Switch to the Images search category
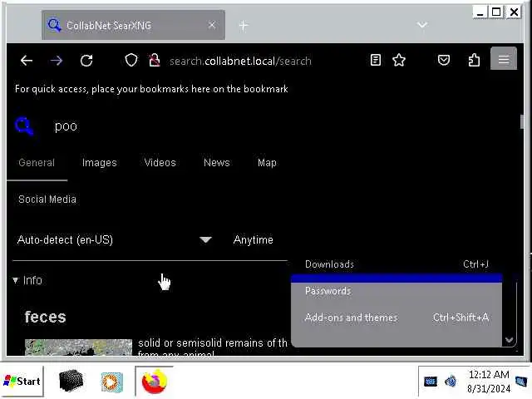The image size is (532, 399). [100, 163]
